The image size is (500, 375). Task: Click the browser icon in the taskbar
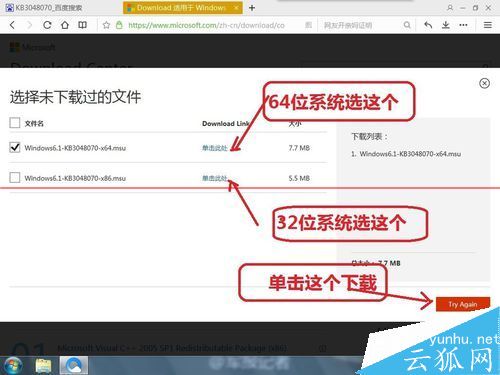(74, 366)
